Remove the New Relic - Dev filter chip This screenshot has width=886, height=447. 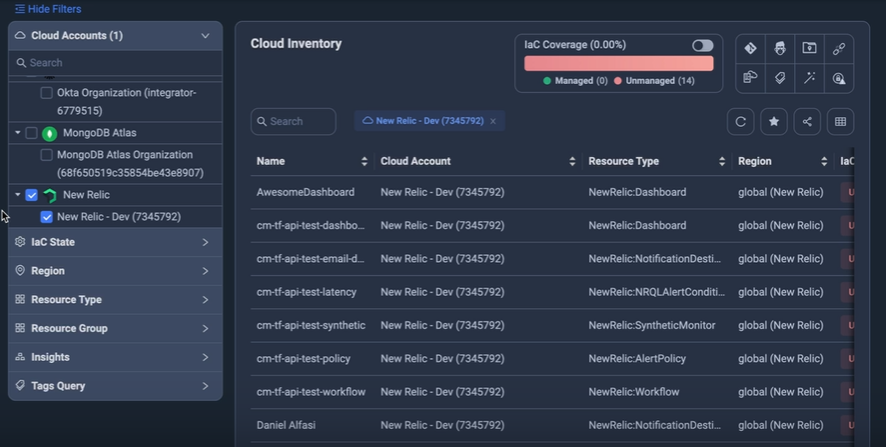pos(493,121)
